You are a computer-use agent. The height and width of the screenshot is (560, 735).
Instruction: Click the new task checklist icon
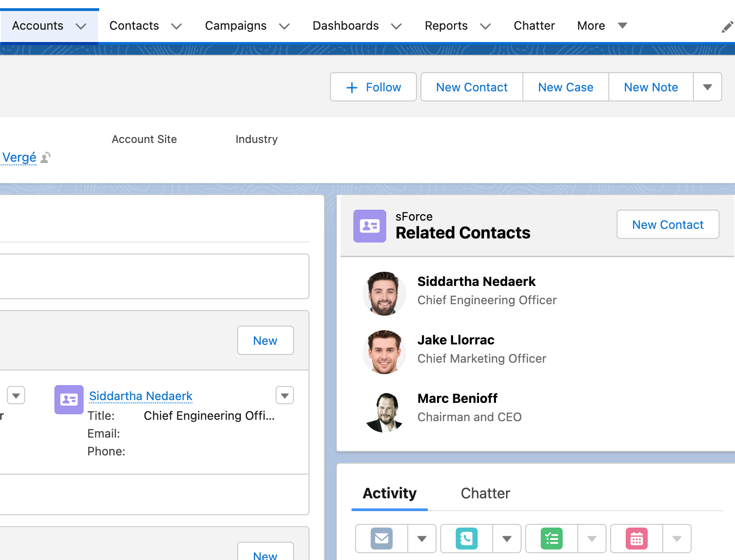pyautogui.click(x=552, y=539)
